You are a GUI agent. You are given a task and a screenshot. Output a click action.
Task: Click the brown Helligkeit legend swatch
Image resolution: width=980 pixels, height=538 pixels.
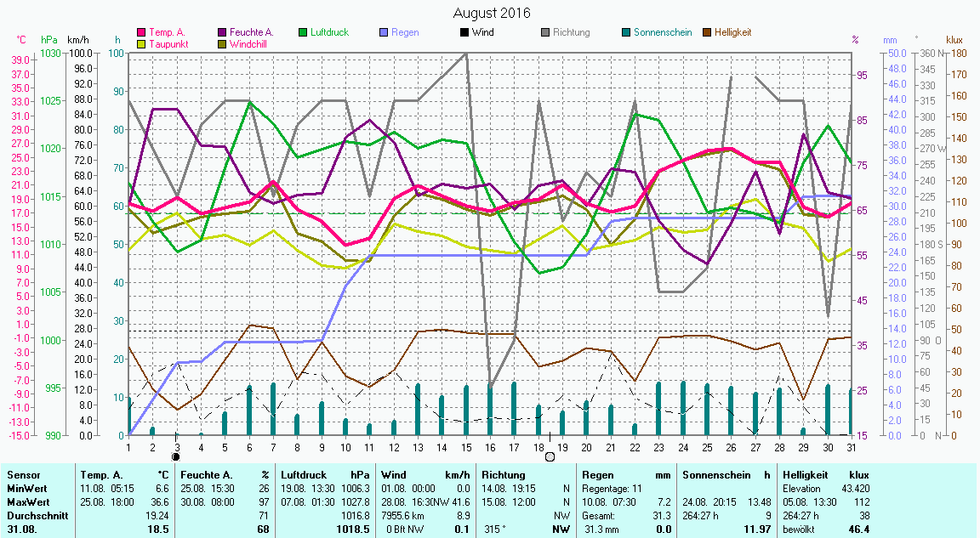[707, 32]
